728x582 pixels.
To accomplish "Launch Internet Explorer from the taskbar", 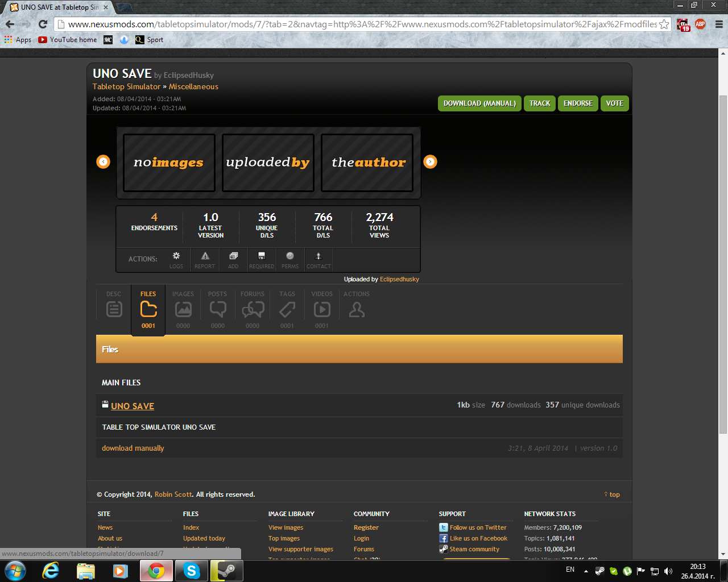I will pos(51,571).
